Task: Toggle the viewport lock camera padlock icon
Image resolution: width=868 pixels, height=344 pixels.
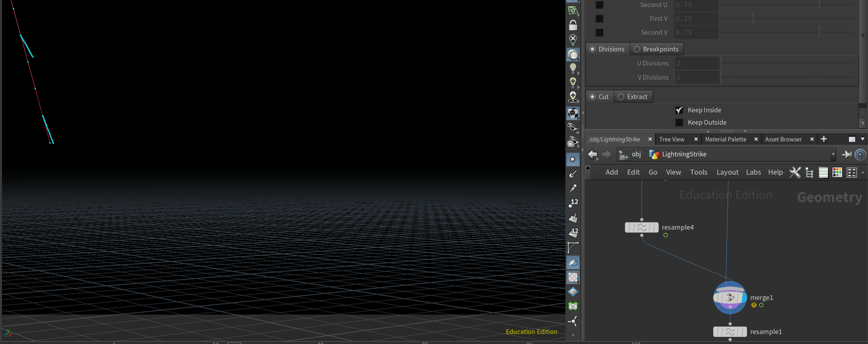Action: [573, 25]
